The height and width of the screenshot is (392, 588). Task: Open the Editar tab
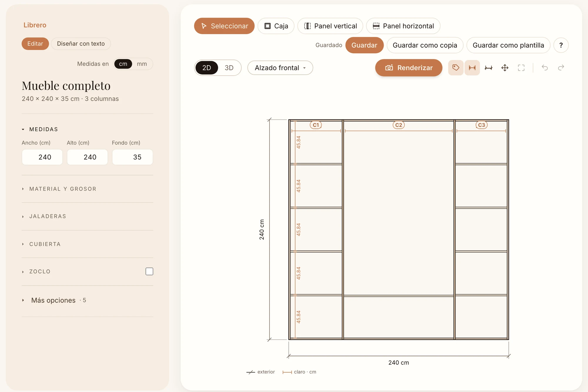pos(35,44)
